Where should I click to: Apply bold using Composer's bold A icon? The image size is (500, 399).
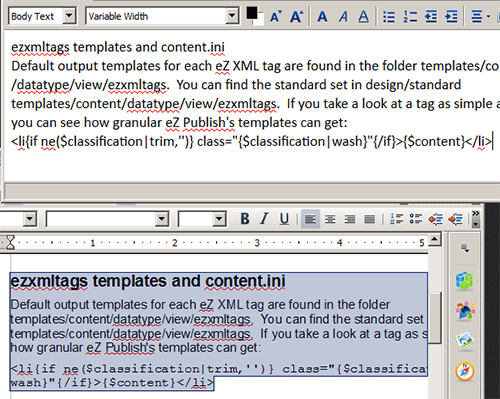click(x=322, y=16)
